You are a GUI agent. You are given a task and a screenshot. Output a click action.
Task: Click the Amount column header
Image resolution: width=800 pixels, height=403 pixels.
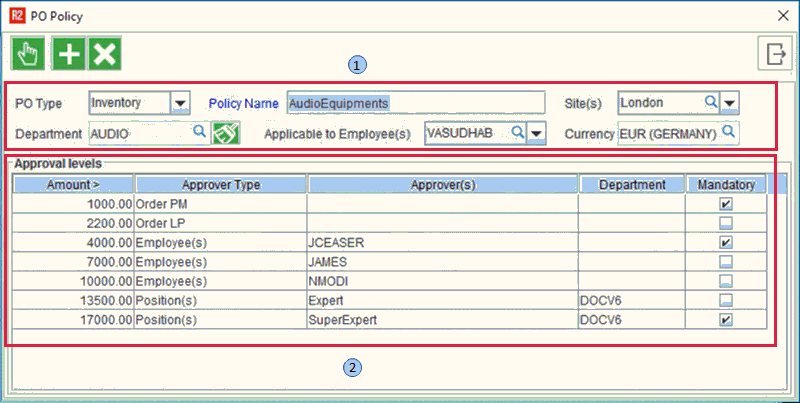(x=73, y=184)
